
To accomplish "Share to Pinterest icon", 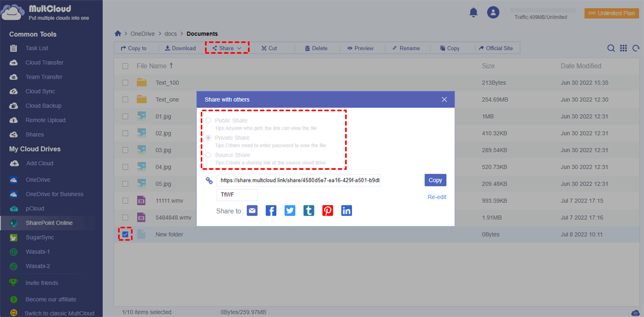I will pyautogui.click(x=327, y=211).
